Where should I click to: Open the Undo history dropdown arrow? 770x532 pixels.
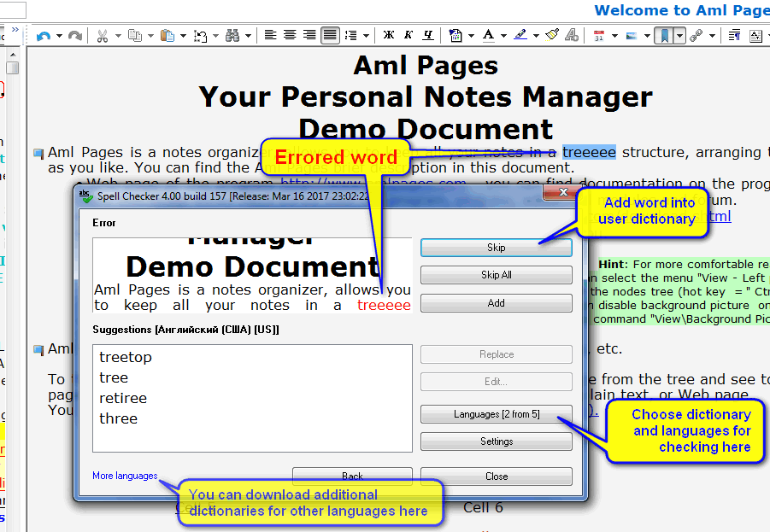pos(59,36)
